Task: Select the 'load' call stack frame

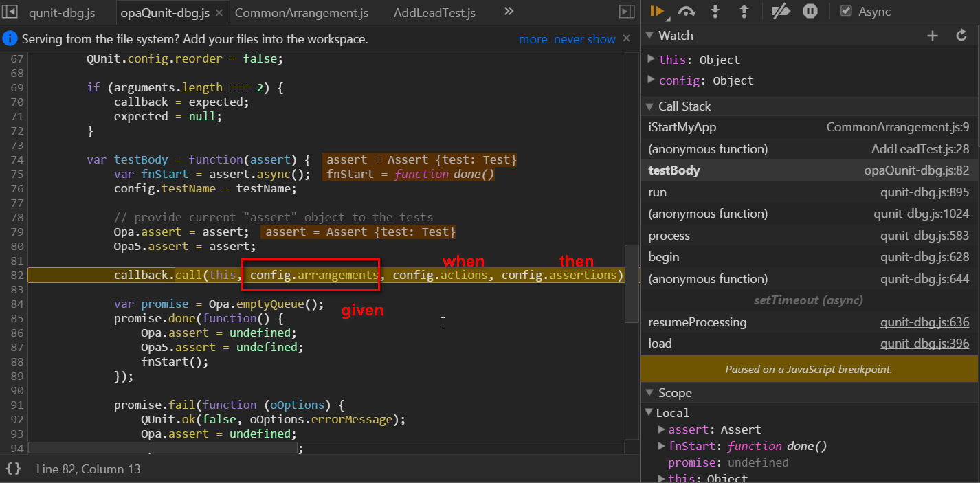Action: [x=810, y=344]
